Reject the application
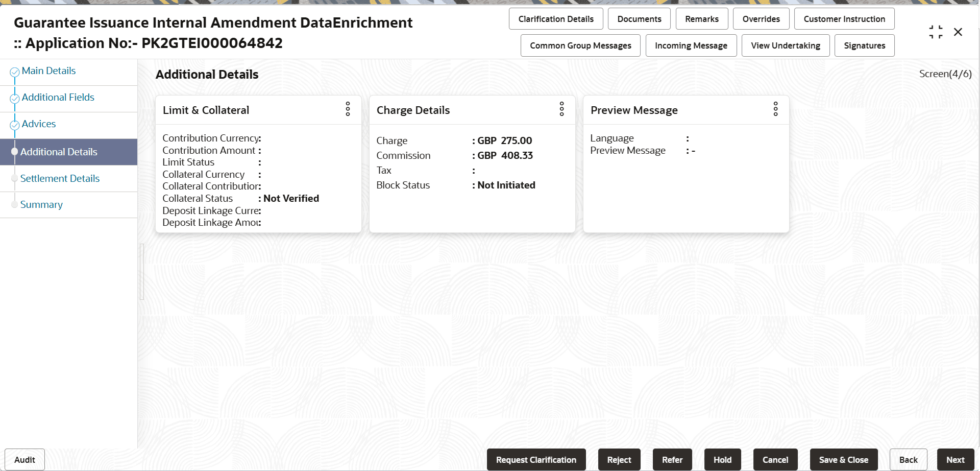The image size is (980, 471). [619, 460]
